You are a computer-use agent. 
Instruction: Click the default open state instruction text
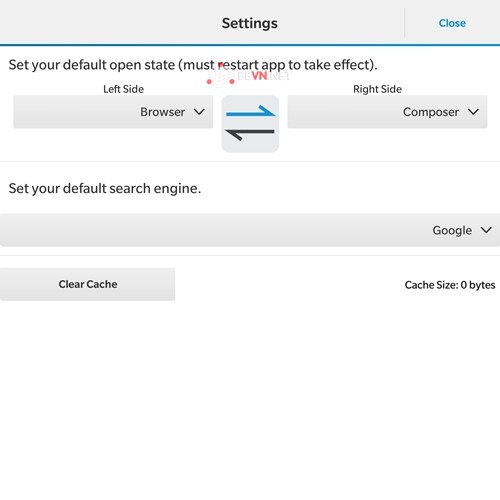point(193,65)
